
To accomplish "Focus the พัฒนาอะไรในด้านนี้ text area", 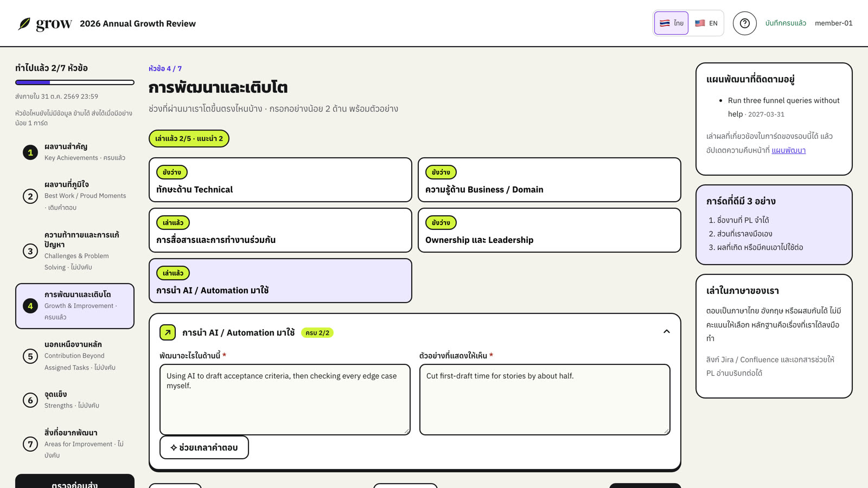I will click(x=285, y=400).
